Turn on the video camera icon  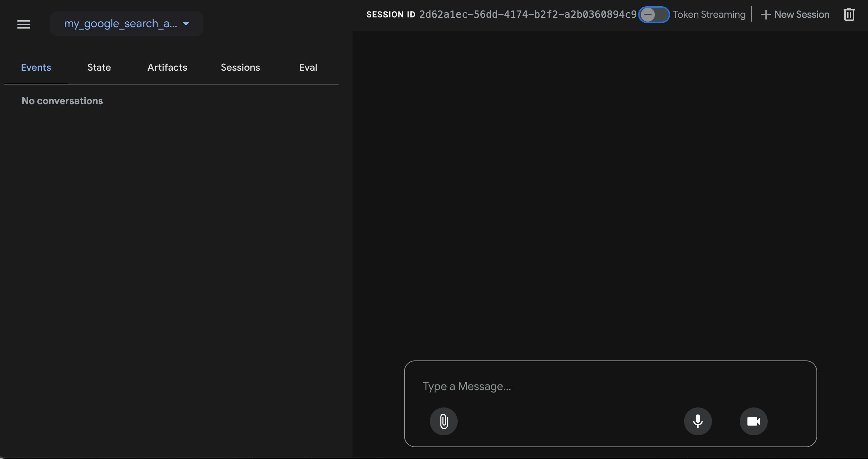[754, 421]
